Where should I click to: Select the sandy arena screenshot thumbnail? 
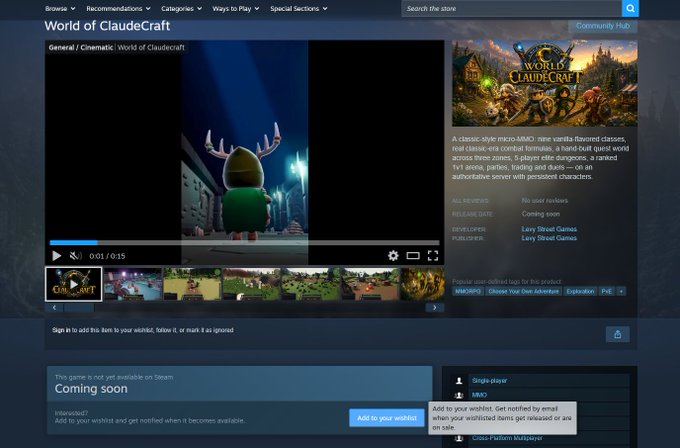(x=192, y=284)
